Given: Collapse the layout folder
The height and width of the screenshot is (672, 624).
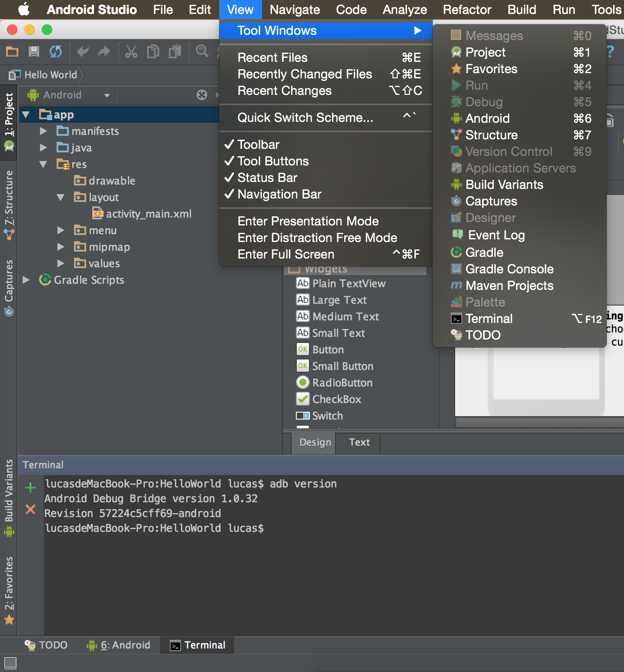Looking at the screenshot, I should [60, 197].
